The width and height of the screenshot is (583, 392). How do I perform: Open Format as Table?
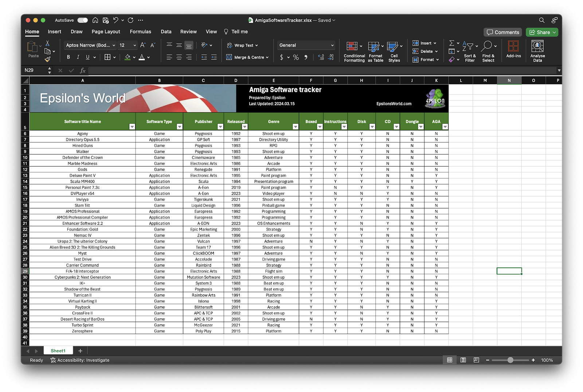click(376, 52)
